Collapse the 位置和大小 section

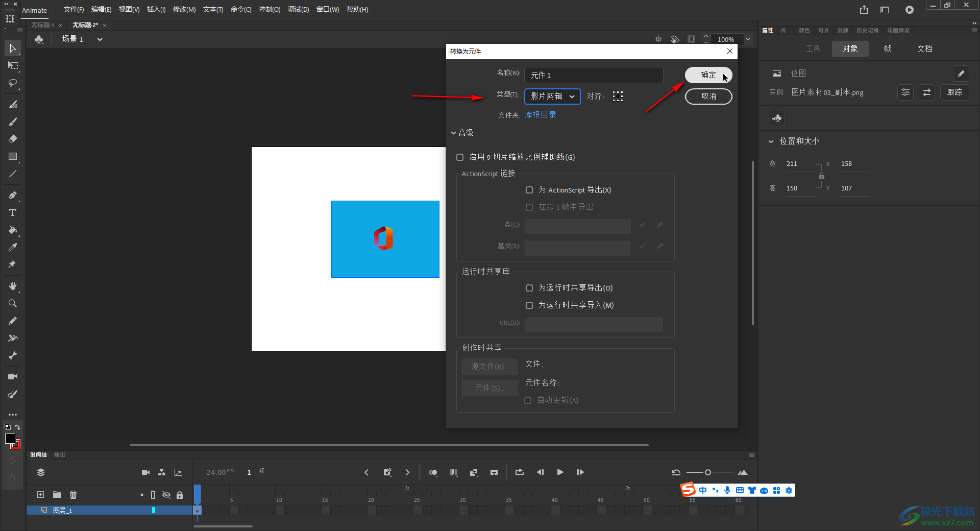[x=771, y=141]
